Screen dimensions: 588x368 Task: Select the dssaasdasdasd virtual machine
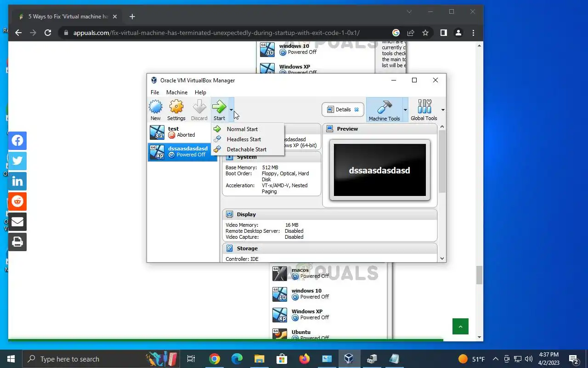tap(182, 152)
